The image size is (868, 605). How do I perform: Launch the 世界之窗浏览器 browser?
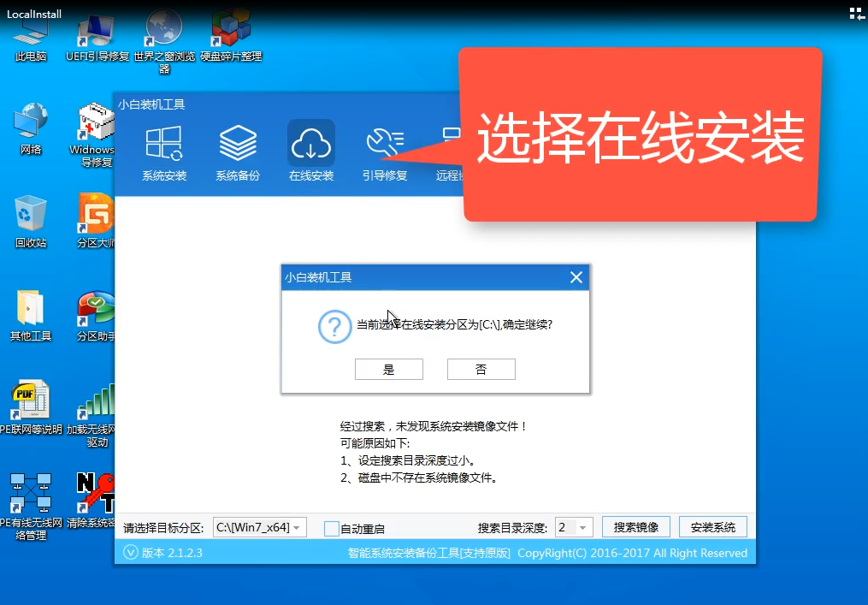coord(163,30)
